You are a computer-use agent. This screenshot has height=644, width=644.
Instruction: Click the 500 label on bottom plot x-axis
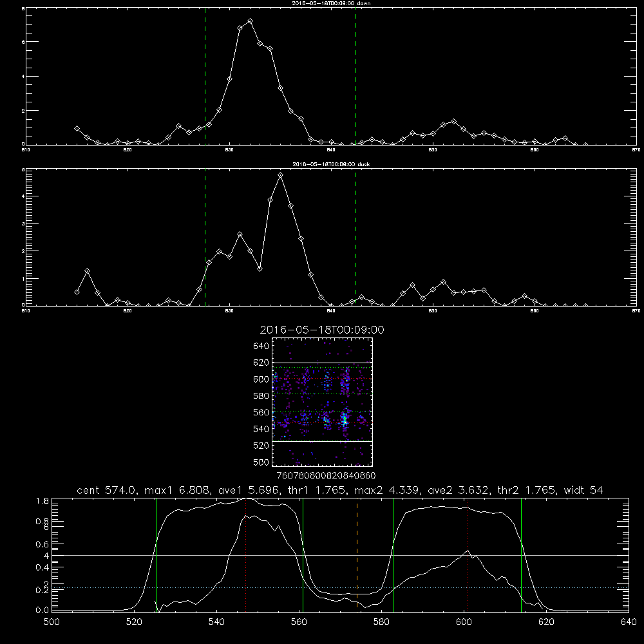point(52,622)
